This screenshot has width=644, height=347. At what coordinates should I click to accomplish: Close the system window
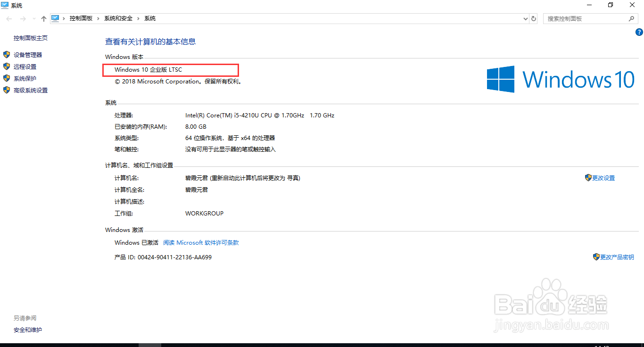pyautogui.click(x=632, y=5)
